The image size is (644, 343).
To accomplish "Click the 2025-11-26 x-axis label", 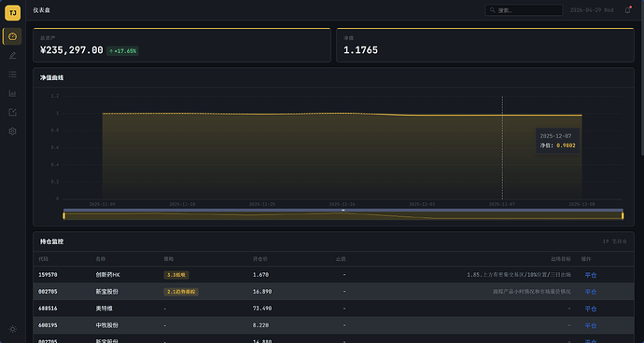I will click(x=343, y=204).
